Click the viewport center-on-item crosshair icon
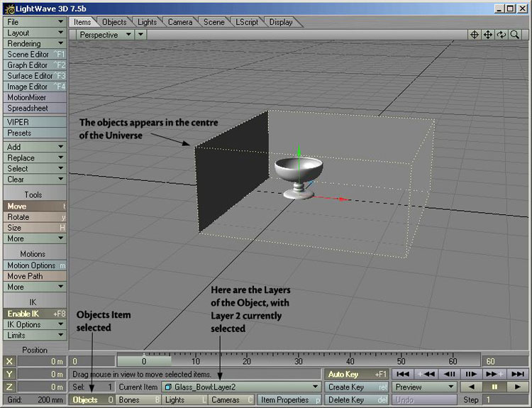The height and width of the screenshot is (408, 532). (475, 34)
